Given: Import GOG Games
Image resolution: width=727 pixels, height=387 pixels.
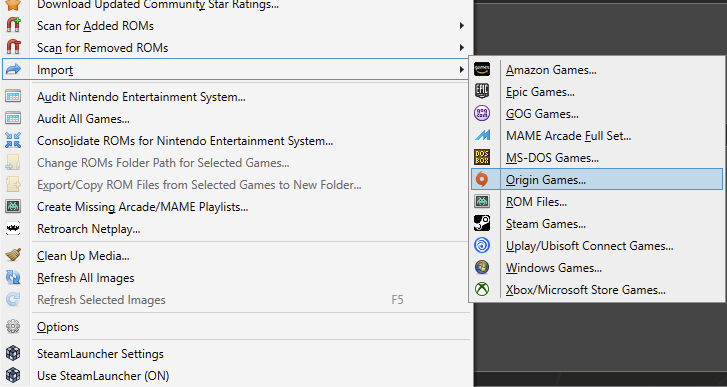Looking at the screenshot, I should click(x=542, y=114).
